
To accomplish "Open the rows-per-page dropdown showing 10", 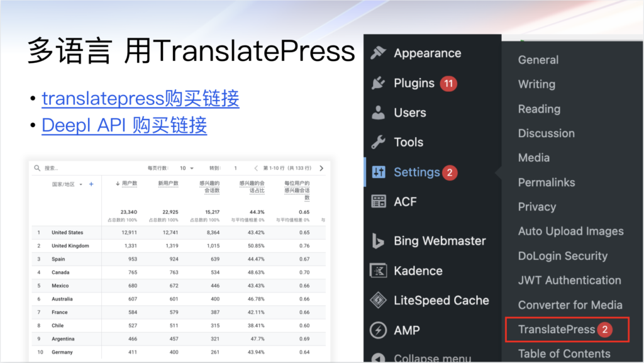I will click(x=187, y=168).
